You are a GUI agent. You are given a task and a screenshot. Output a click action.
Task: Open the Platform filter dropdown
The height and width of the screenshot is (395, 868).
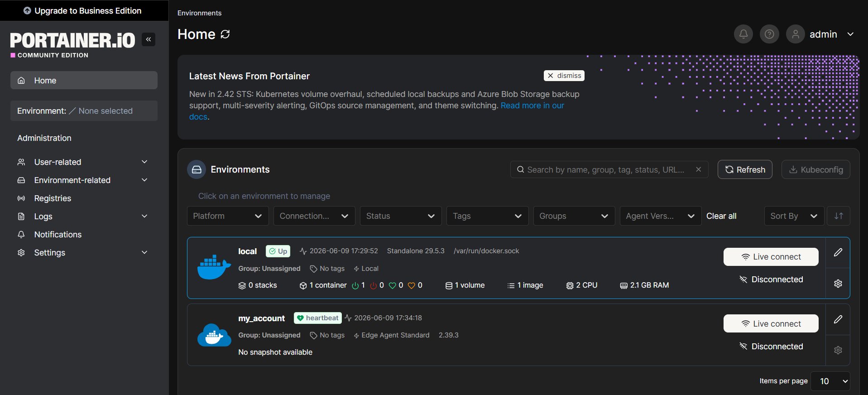[228, 216]
